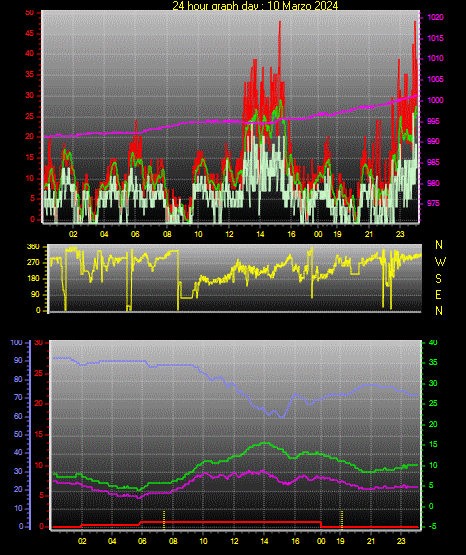The image size is (466, 555).
Task: Click the 23 hour mark on top graph
Action: point(400,234)
